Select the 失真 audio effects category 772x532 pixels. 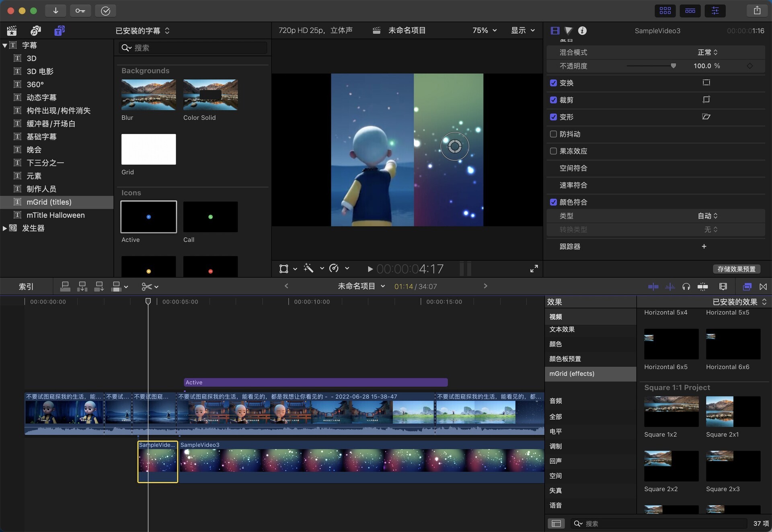tap(590, 490)
